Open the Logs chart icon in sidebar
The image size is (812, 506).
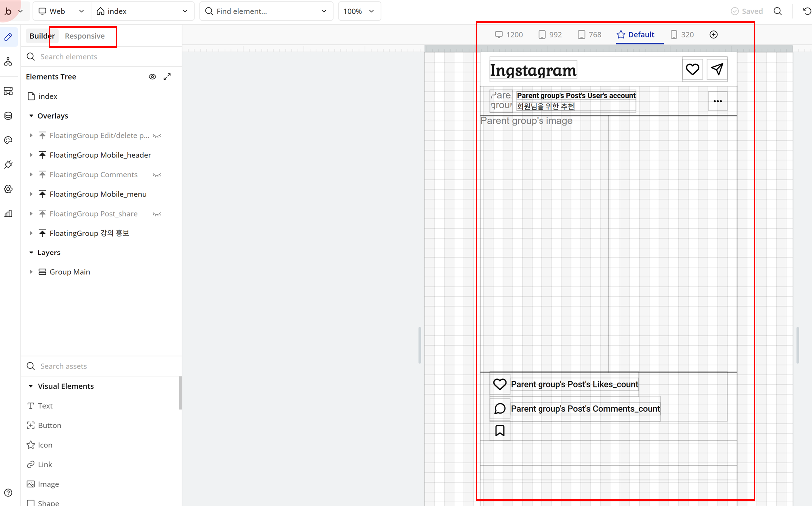[8, 214]
